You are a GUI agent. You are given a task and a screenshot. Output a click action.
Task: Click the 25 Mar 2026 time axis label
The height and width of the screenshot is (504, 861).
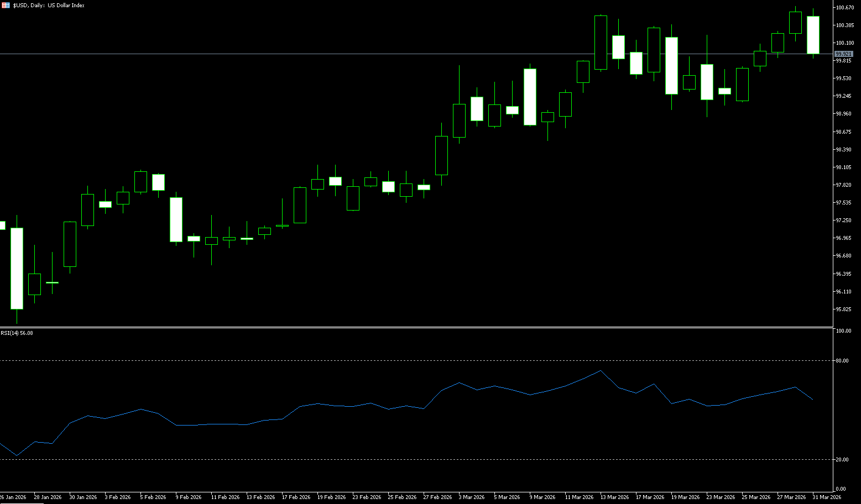tap(755, 497)
